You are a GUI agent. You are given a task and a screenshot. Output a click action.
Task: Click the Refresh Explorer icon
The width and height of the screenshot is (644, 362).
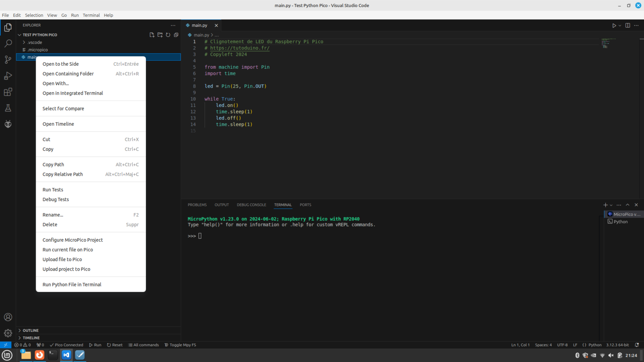tap(168, 35)
